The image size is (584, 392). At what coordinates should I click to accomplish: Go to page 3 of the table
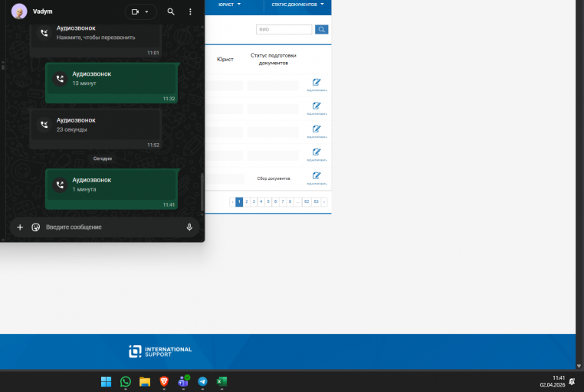(x=254, y=201)
